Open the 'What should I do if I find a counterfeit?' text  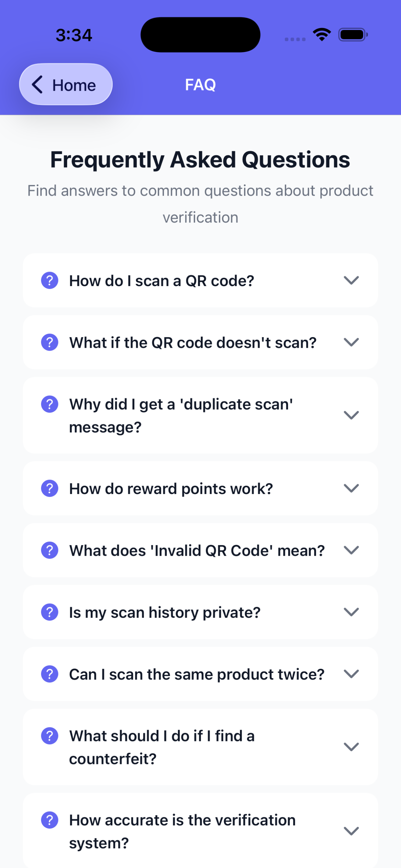[x=162, y=747]
